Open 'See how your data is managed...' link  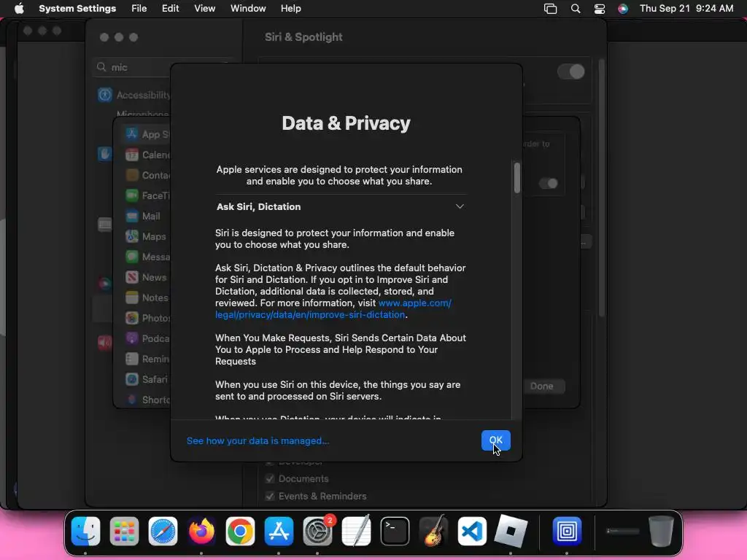coord(258,440)
